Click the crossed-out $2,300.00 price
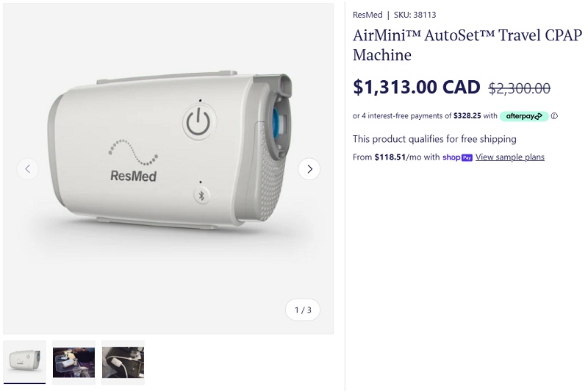The width and height of the screenshot is (588, 392). coord(519,88)
